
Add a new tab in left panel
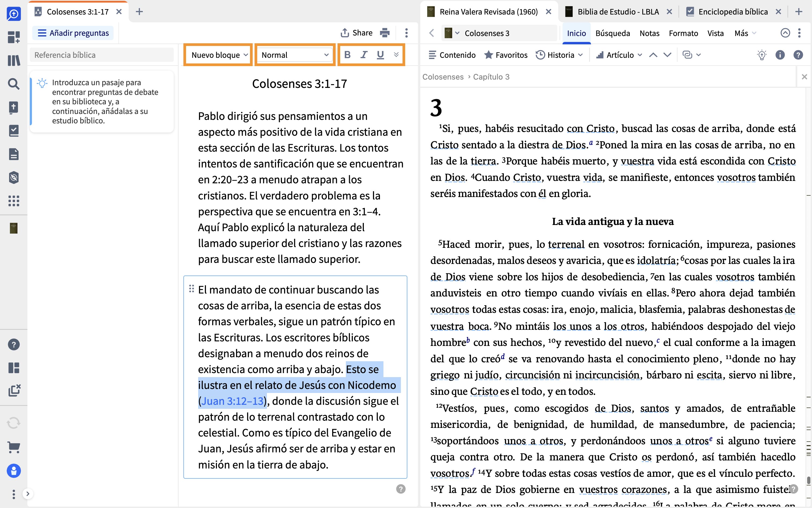(139, 12)
